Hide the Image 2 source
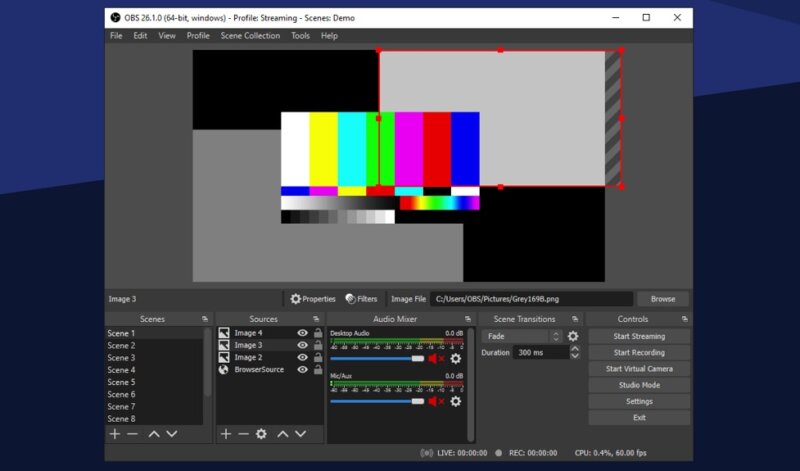The image size is (800, 471). 303,357
